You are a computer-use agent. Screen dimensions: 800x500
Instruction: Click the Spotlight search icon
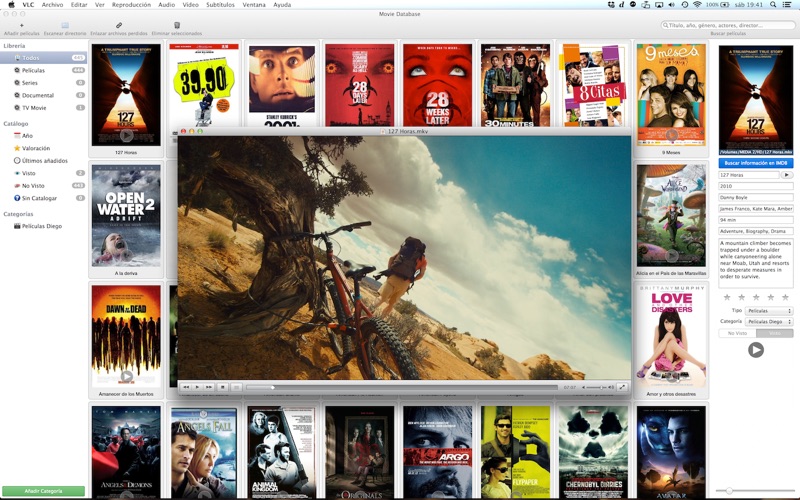click(x=773, y=5)
